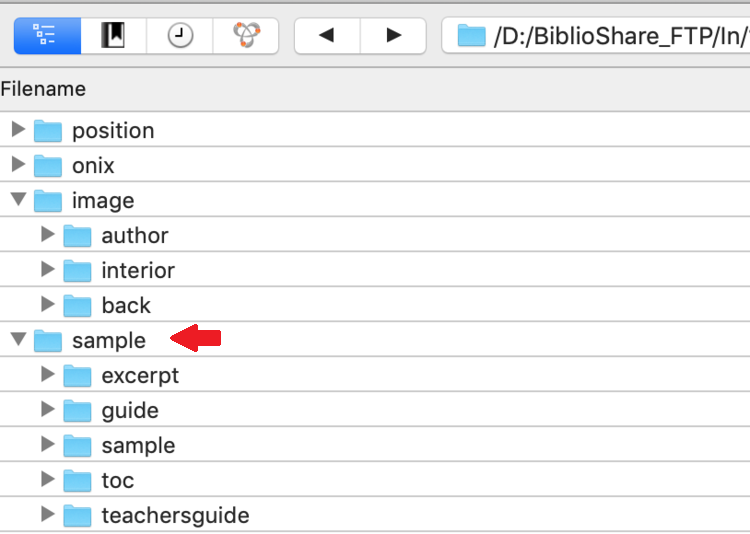The width and height of the screenshot is (750, 534).
Task: Go back to the previous folder
Action: click(327, 36)
